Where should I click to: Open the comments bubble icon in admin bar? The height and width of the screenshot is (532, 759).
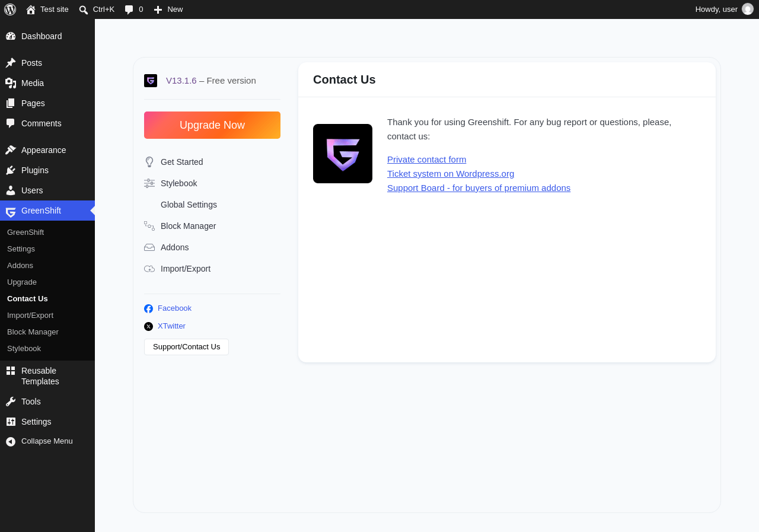tap(129, 9)
